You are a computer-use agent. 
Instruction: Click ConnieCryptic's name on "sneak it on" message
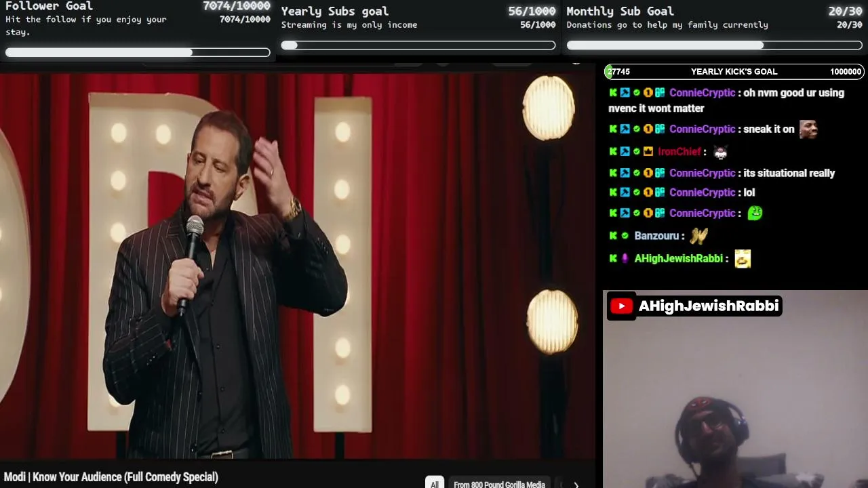[x=702, y=129]
